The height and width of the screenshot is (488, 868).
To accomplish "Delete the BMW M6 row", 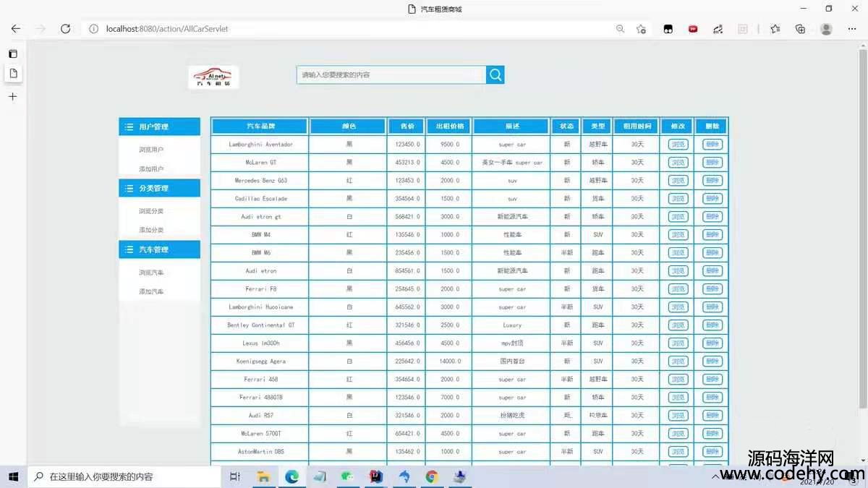I will point(712,253).
